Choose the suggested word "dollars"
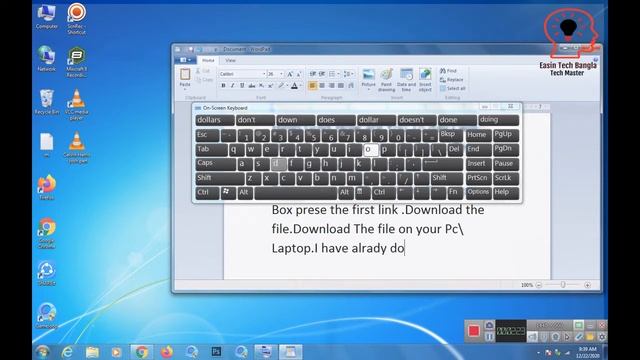640x360 pixels. [x=215, y=120]
